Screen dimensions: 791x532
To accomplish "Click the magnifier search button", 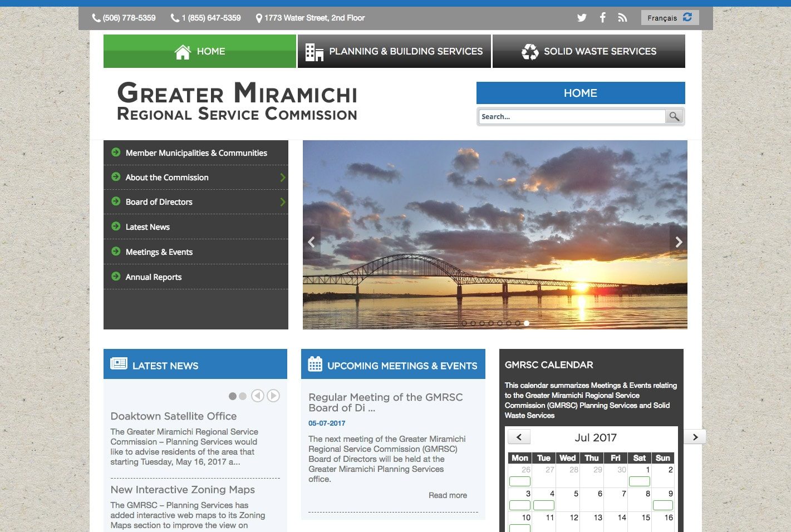I will pyautogui.click(x=674, y=116).
